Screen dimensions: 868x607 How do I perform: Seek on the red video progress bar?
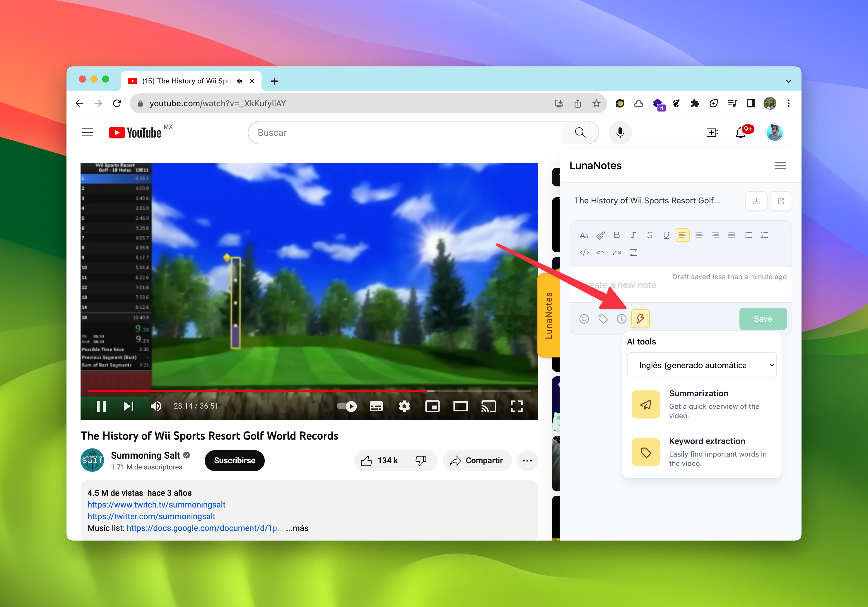pos(309,391)
